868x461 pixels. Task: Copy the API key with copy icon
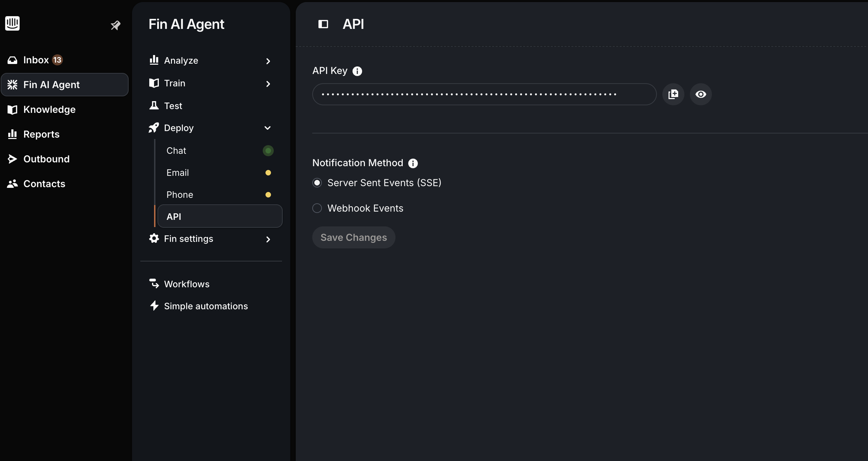point(673,94)
